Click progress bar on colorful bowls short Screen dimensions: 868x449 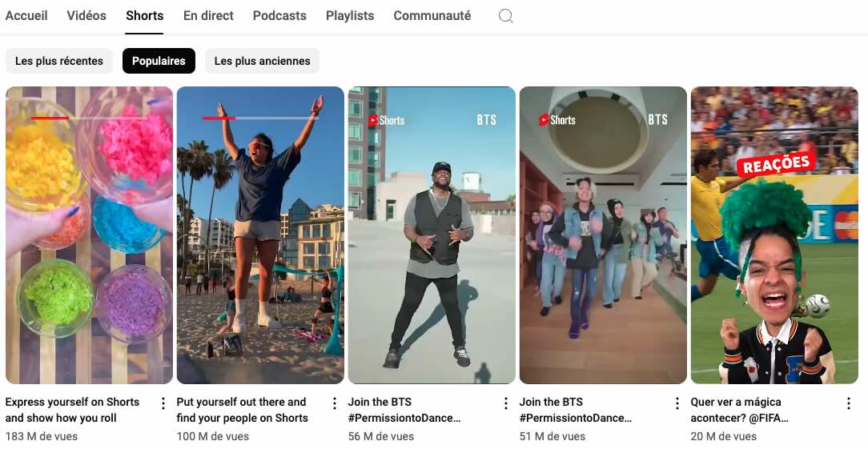(89, 118)
